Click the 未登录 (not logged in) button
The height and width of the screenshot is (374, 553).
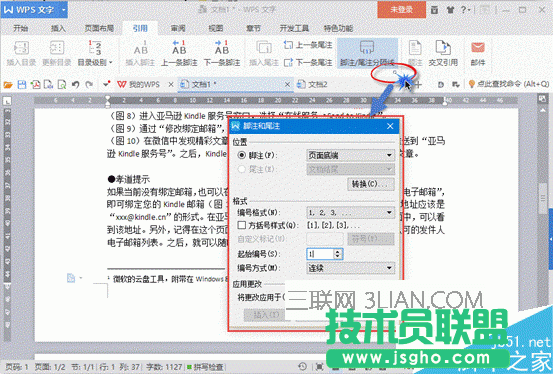(x=401, y=10)
